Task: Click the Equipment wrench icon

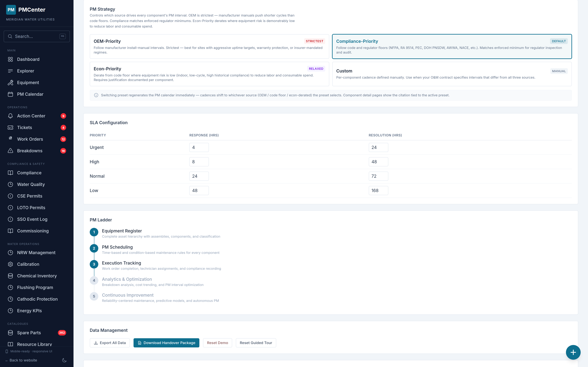Action: tap(10, 83)
